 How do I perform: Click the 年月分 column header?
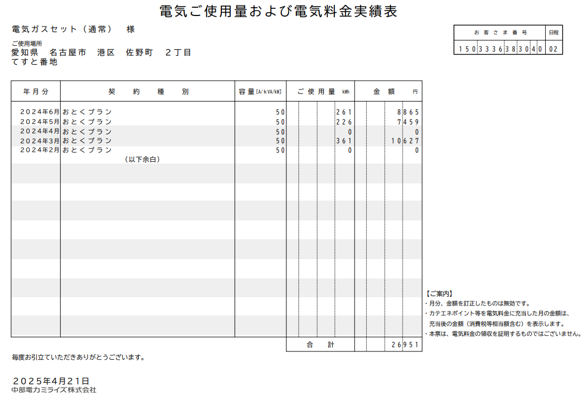[36, 91]
